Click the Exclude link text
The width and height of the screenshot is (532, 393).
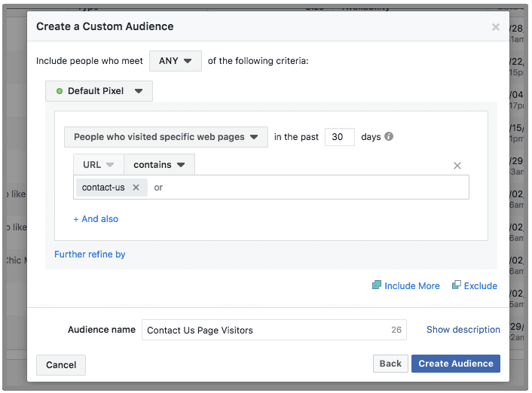coord(481,286)
